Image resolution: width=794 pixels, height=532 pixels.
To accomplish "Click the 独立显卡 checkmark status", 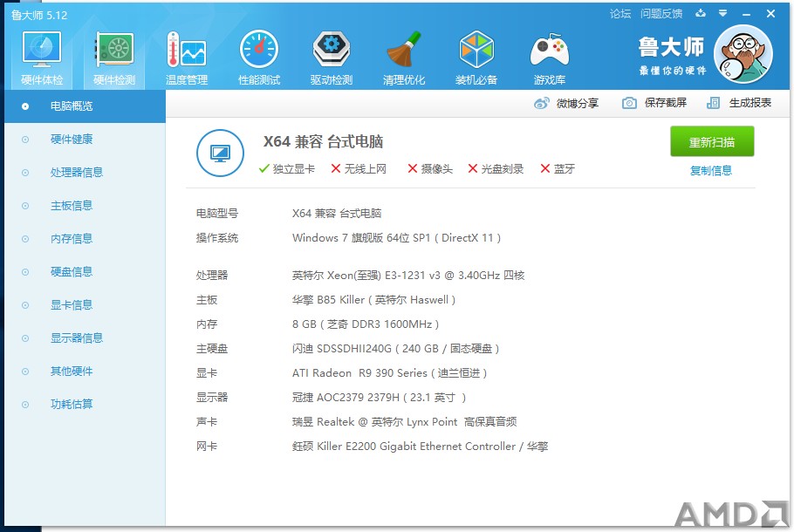I will (286, 169).
